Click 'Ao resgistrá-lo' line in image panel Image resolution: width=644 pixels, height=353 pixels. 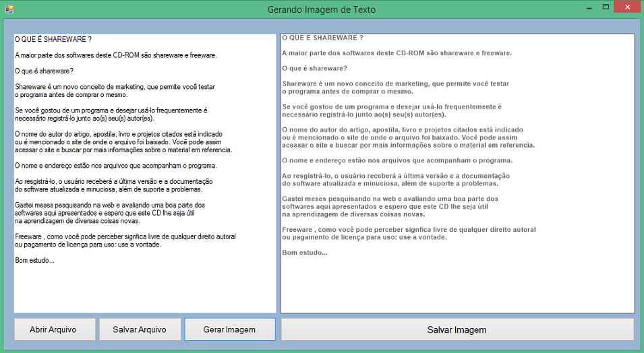[x=396, y=176]
